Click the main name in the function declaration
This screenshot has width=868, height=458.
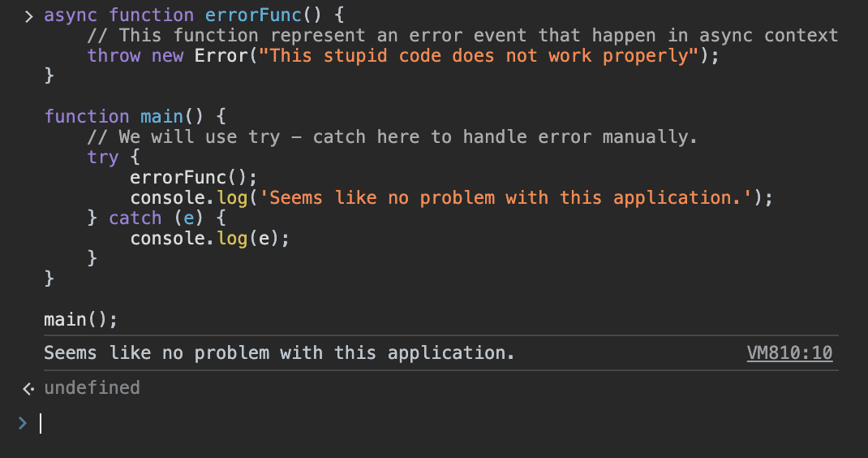161,116
